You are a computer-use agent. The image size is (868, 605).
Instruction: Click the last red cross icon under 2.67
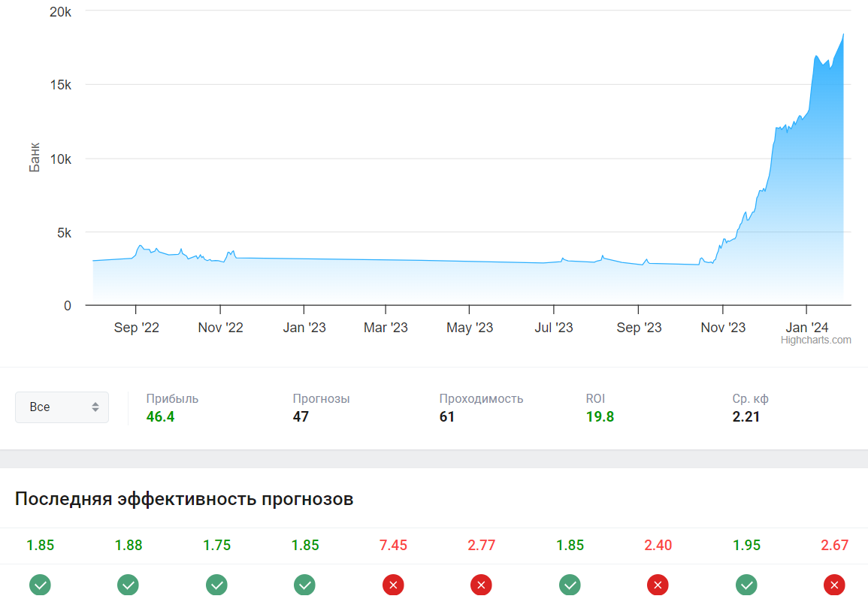click(834, 584)
